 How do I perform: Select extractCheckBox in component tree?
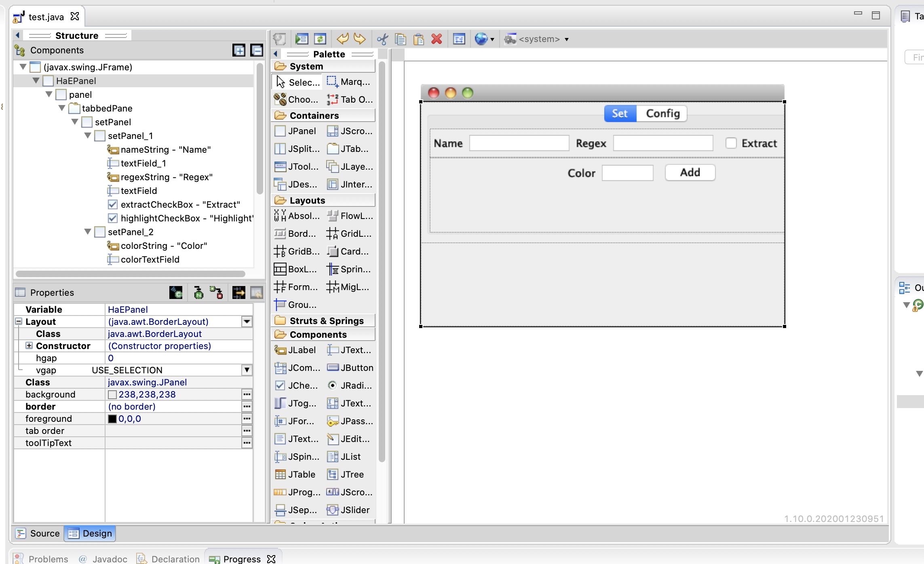click(180, 204)
